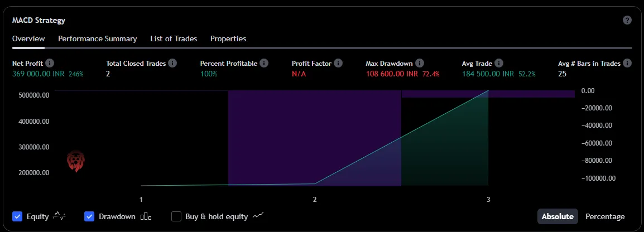The image size is (644, 232).
Task: Select the Absolute display mode button
Action: coord(558,216)
